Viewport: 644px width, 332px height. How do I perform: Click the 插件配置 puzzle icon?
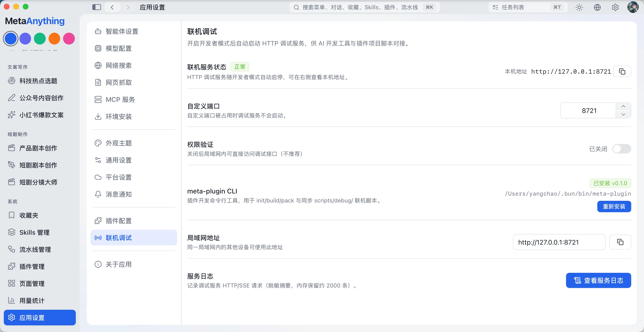(98, 221)
